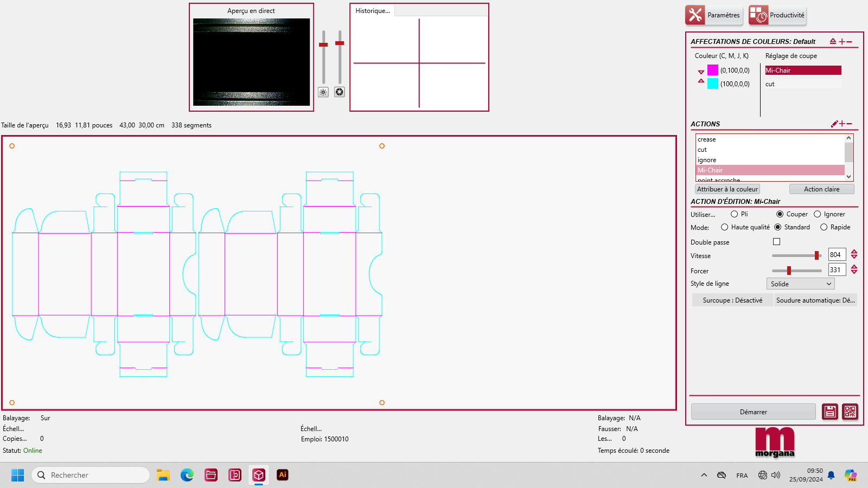Click the Attribuer à la couleur button
868x488 pixels.
pos(727,189)
